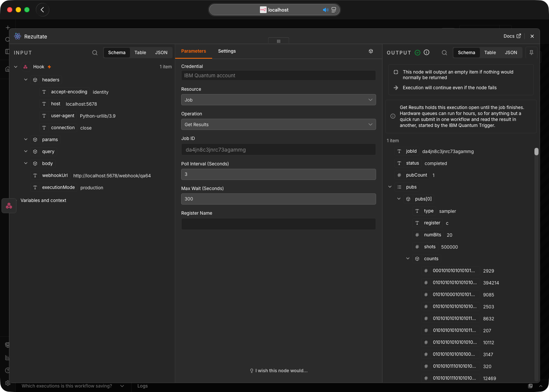
Task: Click the cube icon beside headers
Action: click(x=35, y=80)
